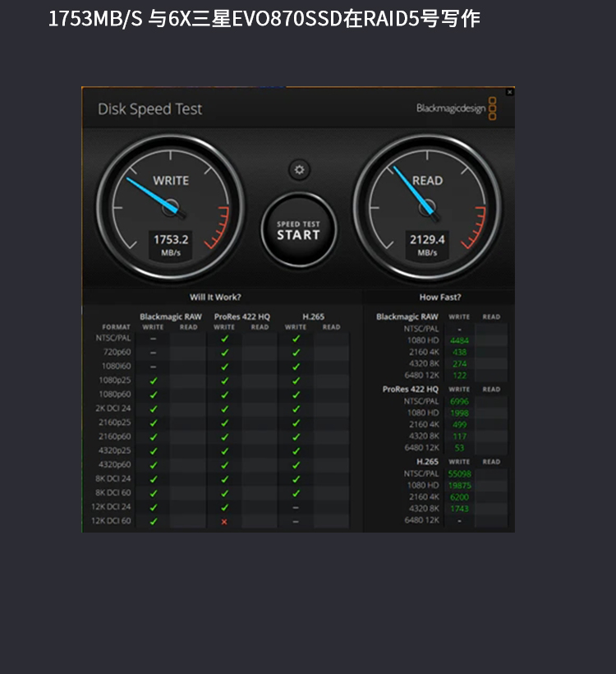Screen dimensions: 616x674
Task: Click Blackmagic RAW write checkmark for 8K DCI 24
Action: coord(154,479)
